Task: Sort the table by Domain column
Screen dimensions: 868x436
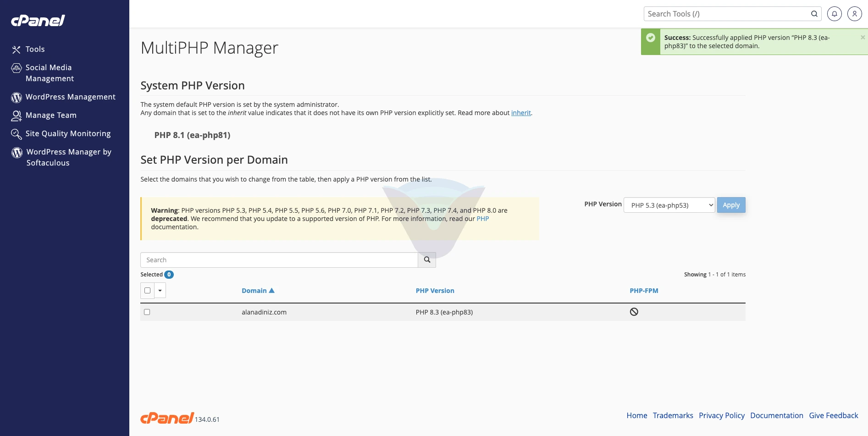Action: tap(258, 291)
